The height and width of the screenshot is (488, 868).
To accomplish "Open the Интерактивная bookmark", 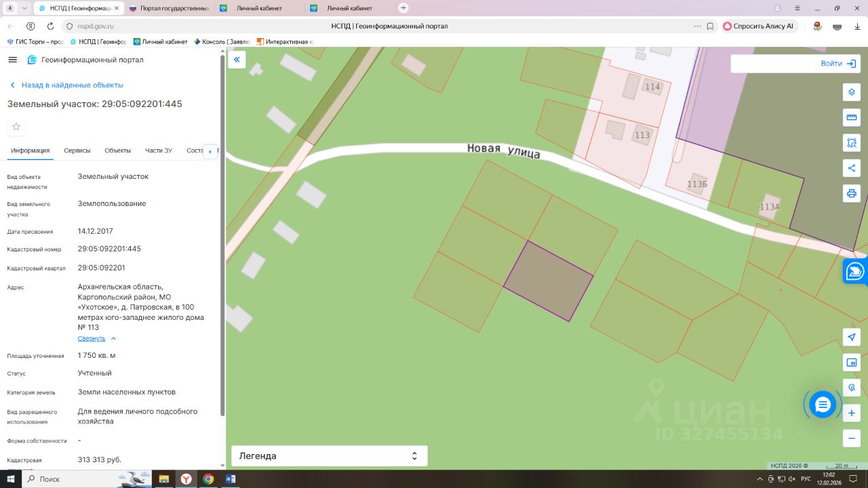I will [285, 41].
